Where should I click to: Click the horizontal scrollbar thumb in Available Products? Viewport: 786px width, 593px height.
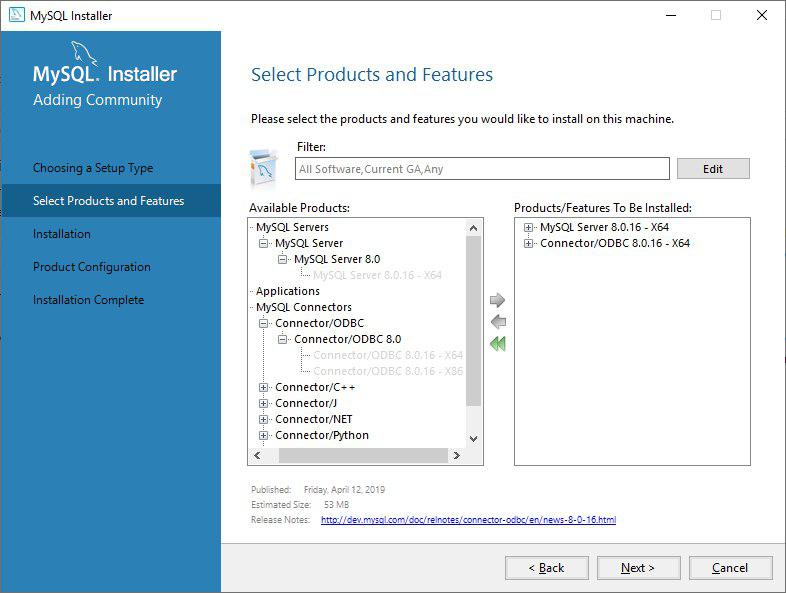pyautogui.click(x=362, y=455)
